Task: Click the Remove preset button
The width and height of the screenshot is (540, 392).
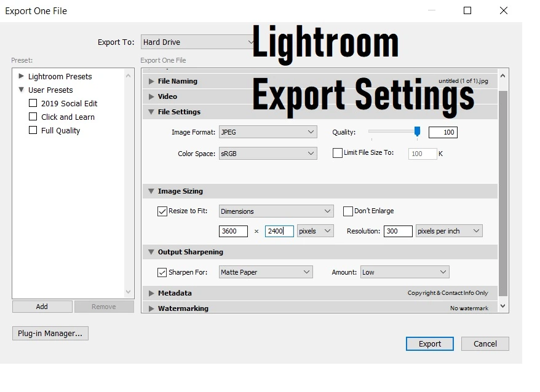Action: (x=104, y=307)
